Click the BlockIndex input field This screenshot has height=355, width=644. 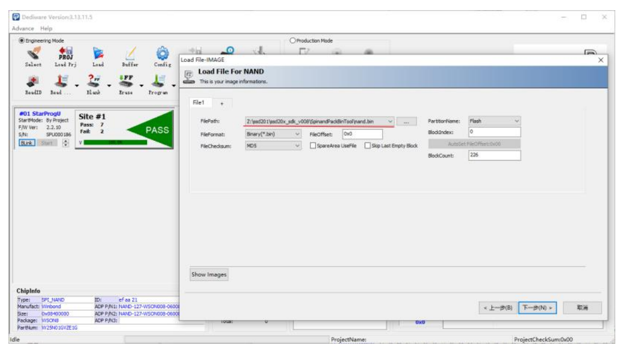[x=494, y=132]
